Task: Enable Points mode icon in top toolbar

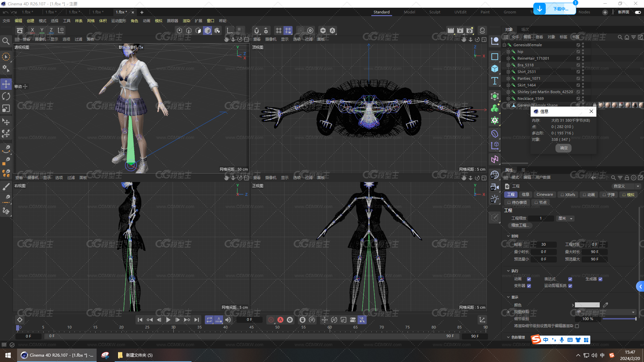Action: click(179, 31)
